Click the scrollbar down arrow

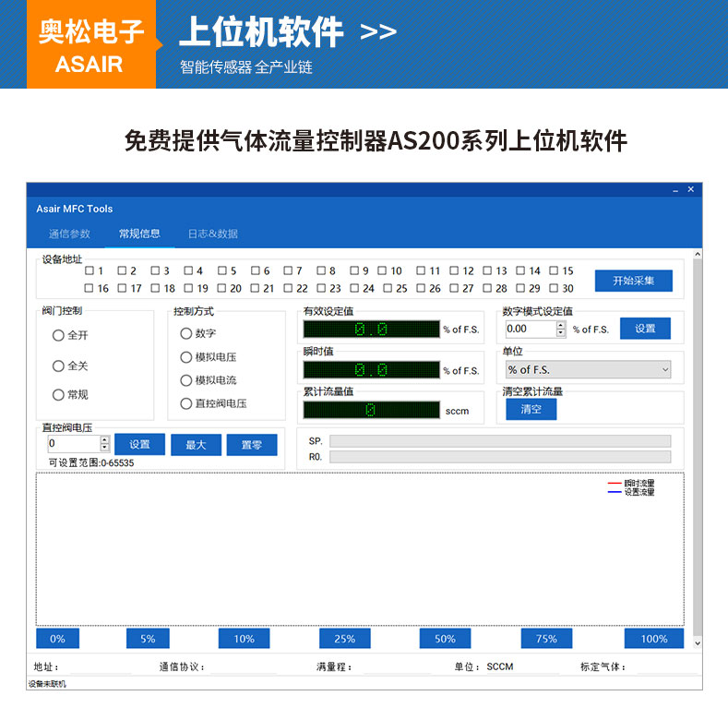tap(697, 643)
